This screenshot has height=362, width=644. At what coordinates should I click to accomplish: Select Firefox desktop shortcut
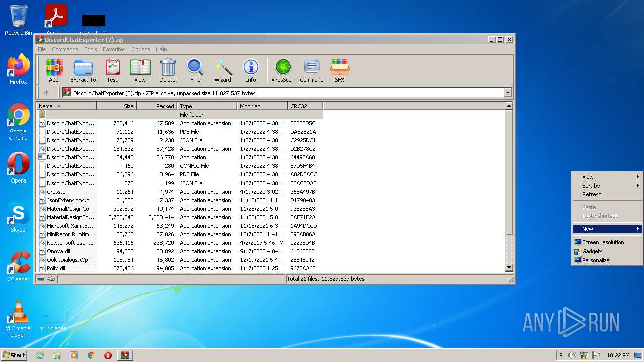point(18,69)
